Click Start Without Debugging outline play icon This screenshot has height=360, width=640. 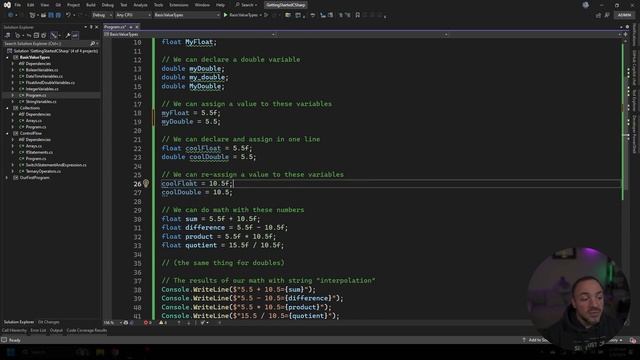point(266,15)
